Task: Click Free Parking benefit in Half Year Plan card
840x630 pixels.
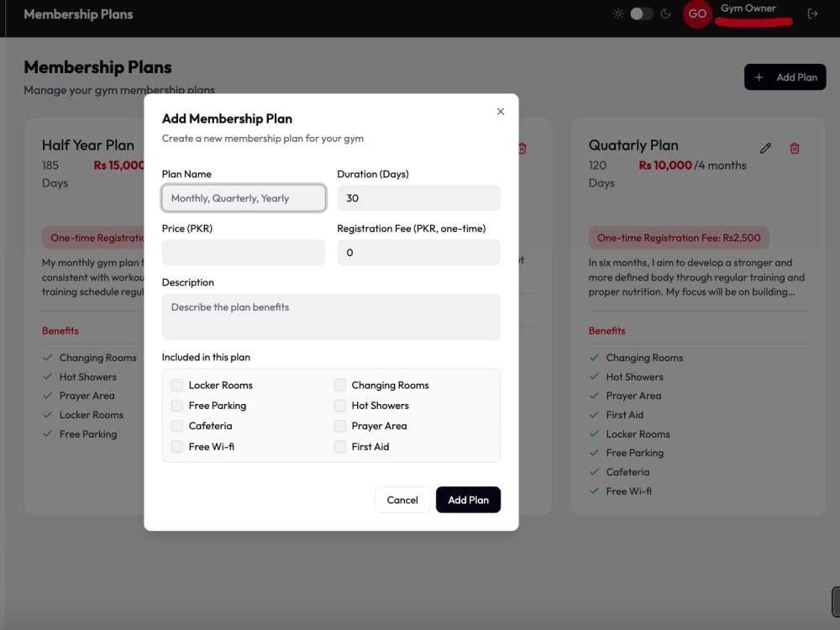Action: coord(88,434)
